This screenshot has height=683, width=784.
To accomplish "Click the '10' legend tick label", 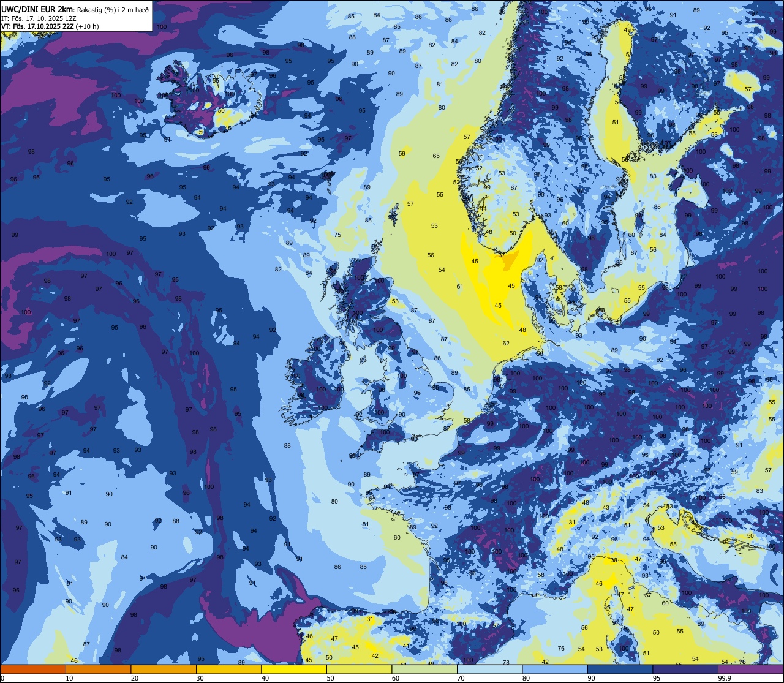I will (69, 678).
